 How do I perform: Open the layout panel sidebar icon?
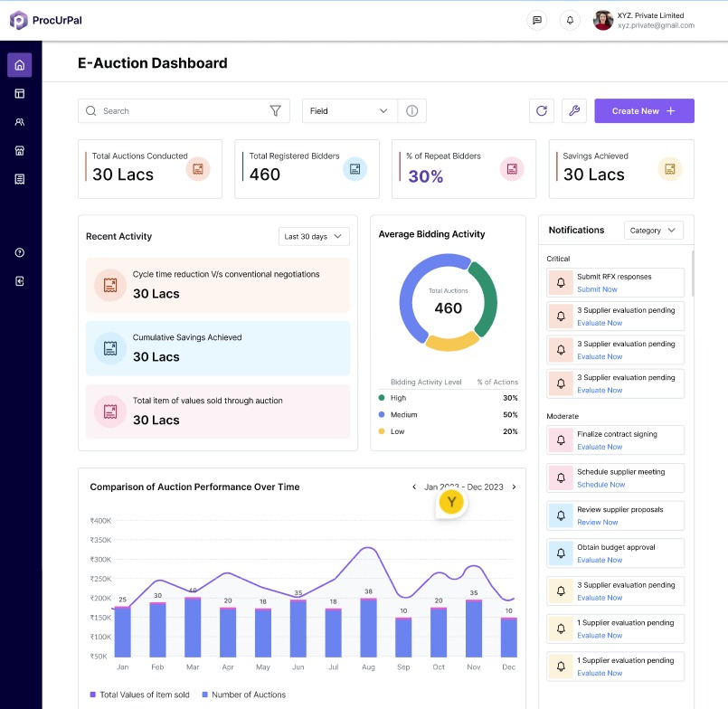pos(20,93)
